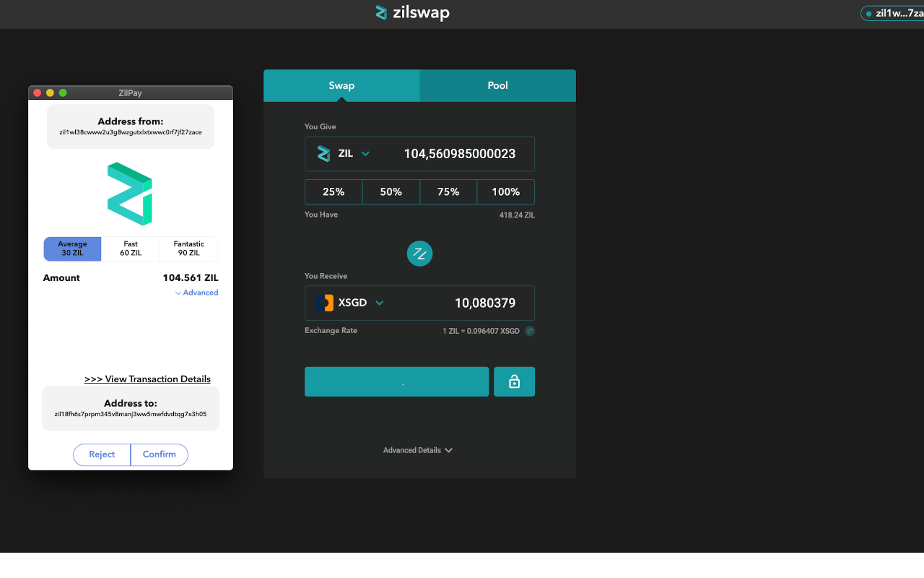
Task: Minimize the ZilPay window
Action: pos(50,92)
